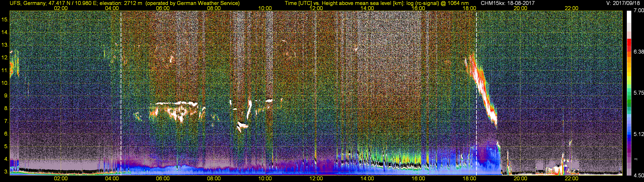Select 14:00 on the bottom time axis
Viewport: 644px width, 182px height.
367,179
